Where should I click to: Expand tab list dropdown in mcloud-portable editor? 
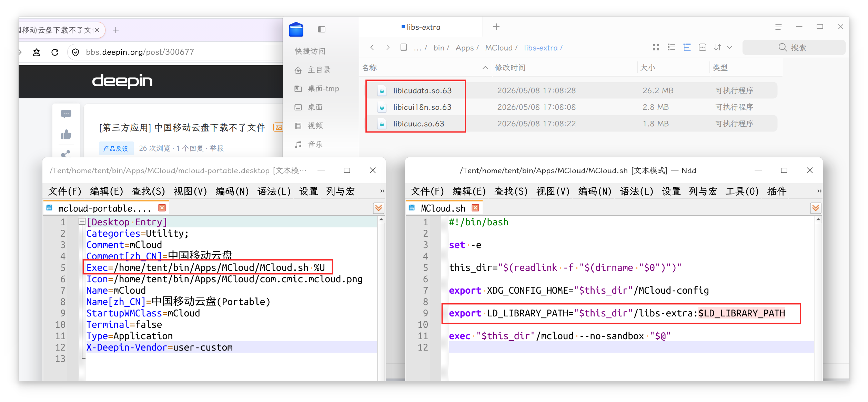(x=379, y=208)
